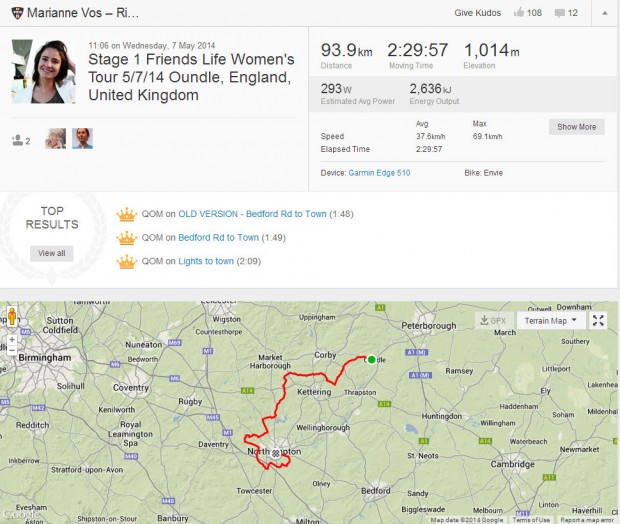Click the View all results button

click(52, 253)
